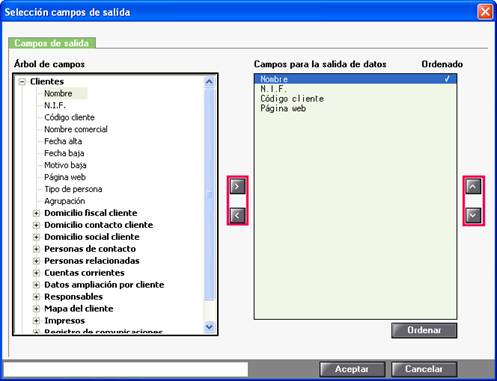The image size is (497, 381).
Task: Add field with the right arrow button
Action: point(237,186)
